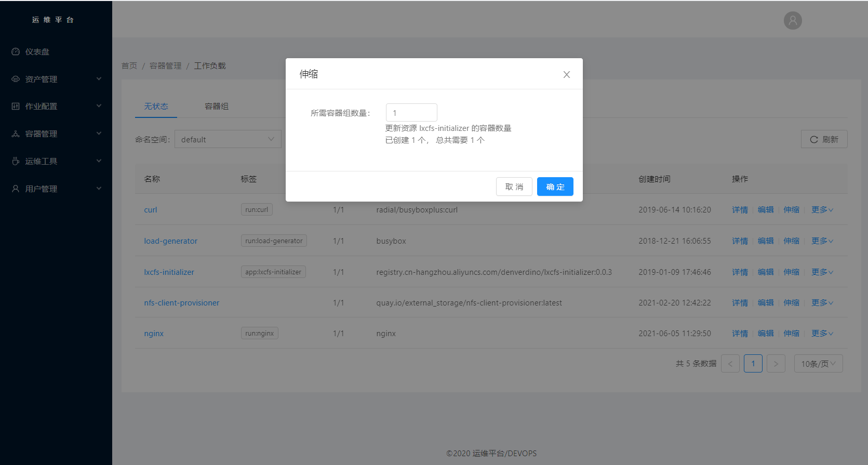
Task: Click 编辑 for the curl row
Action: click(x=766, y=210)
